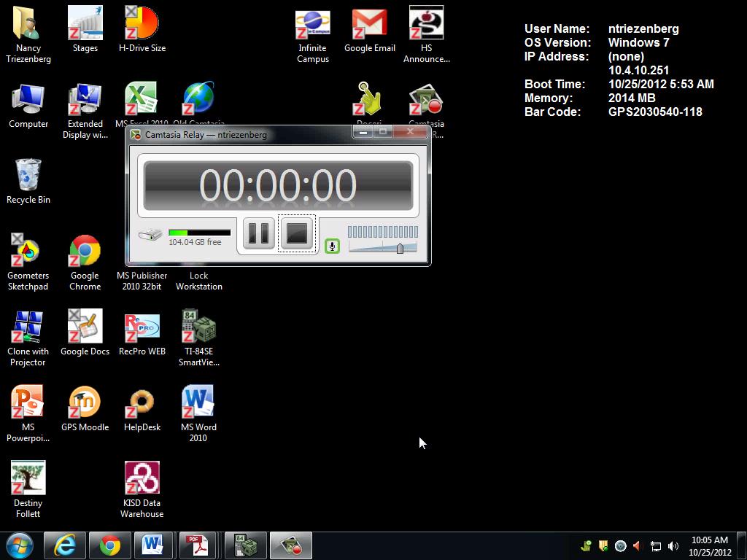Close the Camtasia Relay window
The width and height of the screenshot is (747, 560).
pos(410,132)
